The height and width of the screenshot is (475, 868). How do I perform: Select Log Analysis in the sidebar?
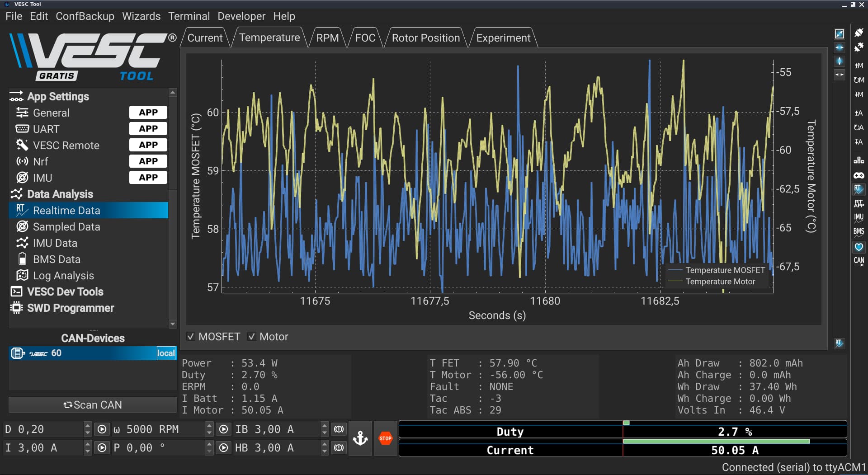[x=63, y=276]
